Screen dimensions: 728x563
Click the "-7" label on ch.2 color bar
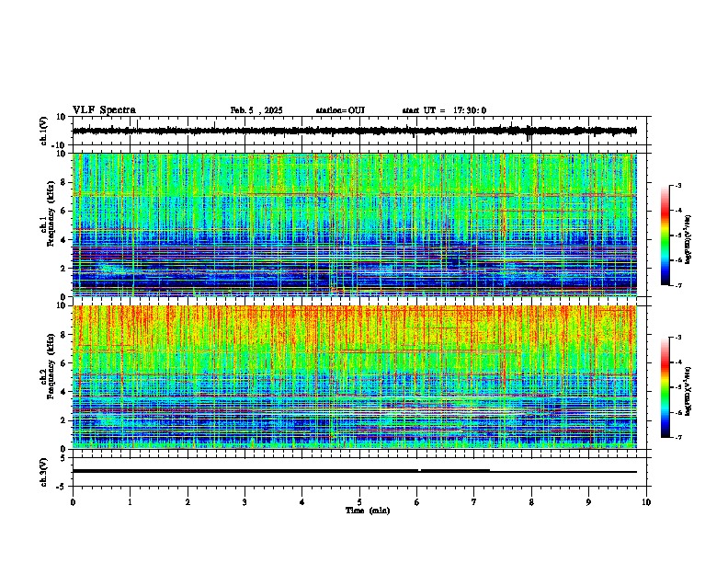pyautogui.click(x=677, y=438)
